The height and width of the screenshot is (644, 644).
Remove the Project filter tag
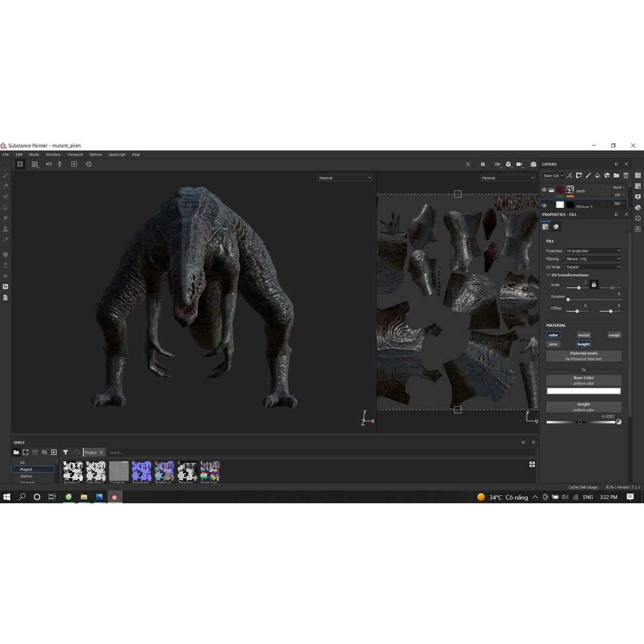click(101, 452)
